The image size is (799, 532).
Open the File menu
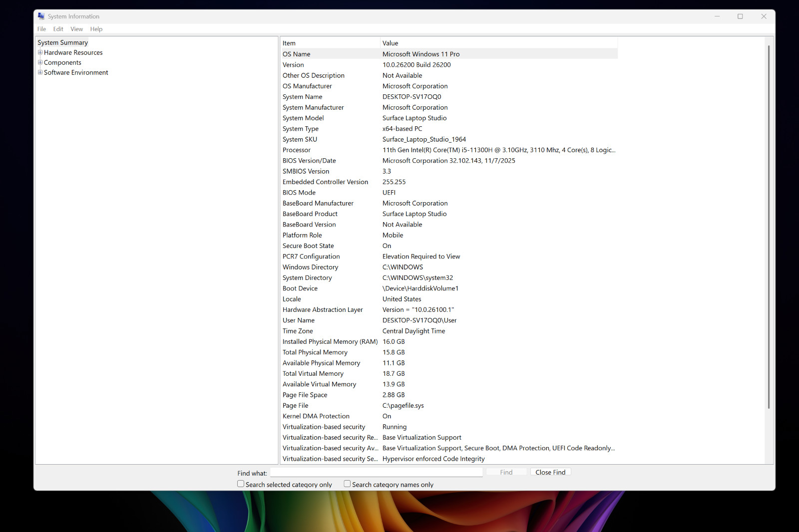pos(41,29)
